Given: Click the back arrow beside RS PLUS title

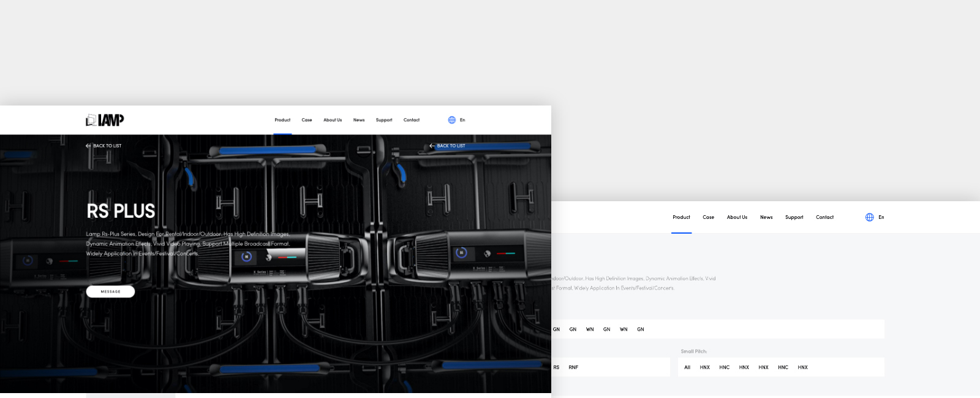Looking at the screenshot, I should click(88, 146).
